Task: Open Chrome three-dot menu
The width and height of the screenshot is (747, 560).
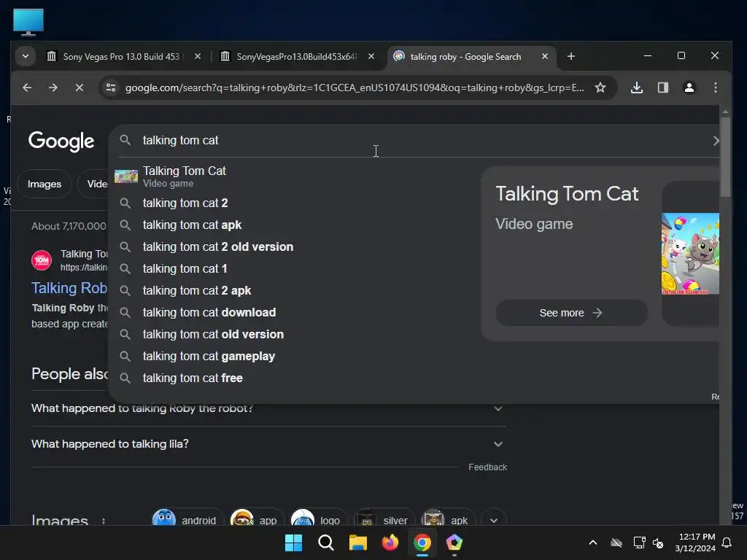Action: coord(715,87)
